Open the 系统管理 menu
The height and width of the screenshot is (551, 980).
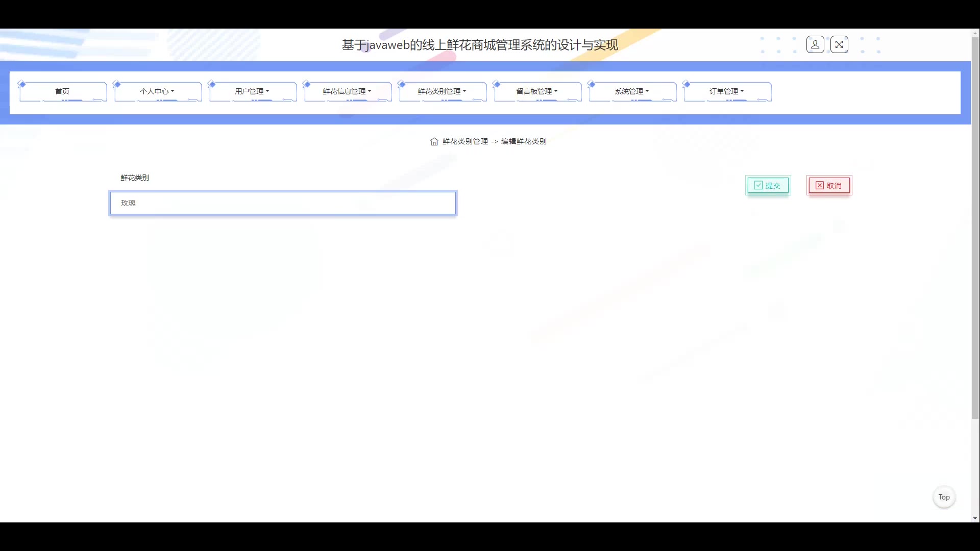tap(632, 92)
